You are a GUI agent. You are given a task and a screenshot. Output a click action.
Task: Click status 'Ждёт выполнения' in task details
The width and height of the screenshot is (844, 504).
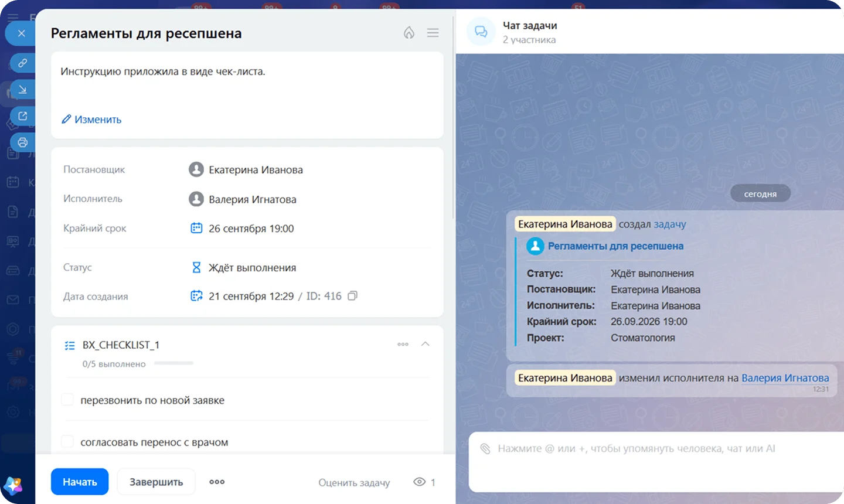tap(253, 268)
